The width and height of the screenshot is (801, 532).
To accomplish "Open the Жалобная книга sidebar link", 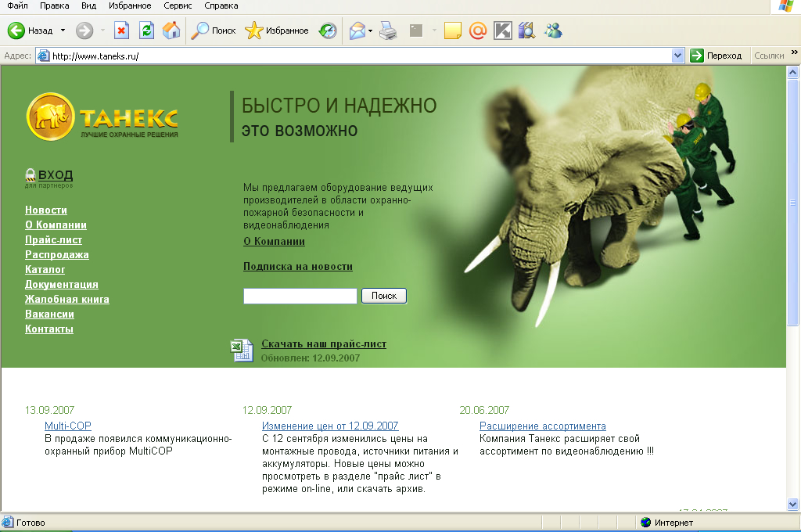I will coord(67,299).
